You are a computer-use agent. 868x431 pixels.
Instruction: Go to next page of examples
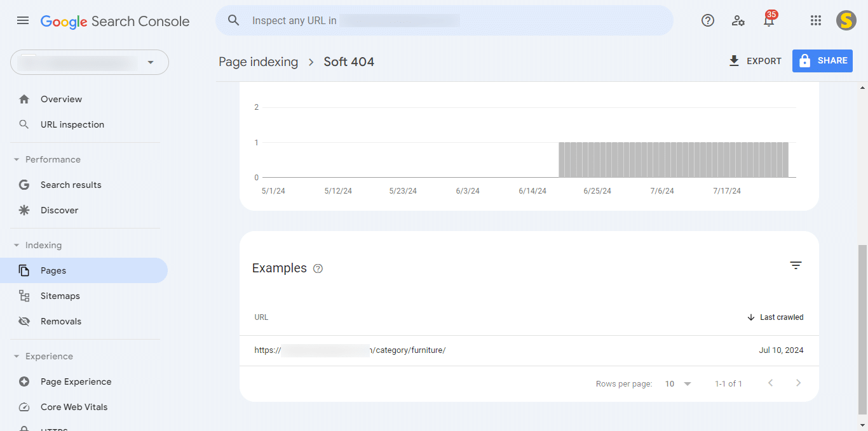point(799,383)
